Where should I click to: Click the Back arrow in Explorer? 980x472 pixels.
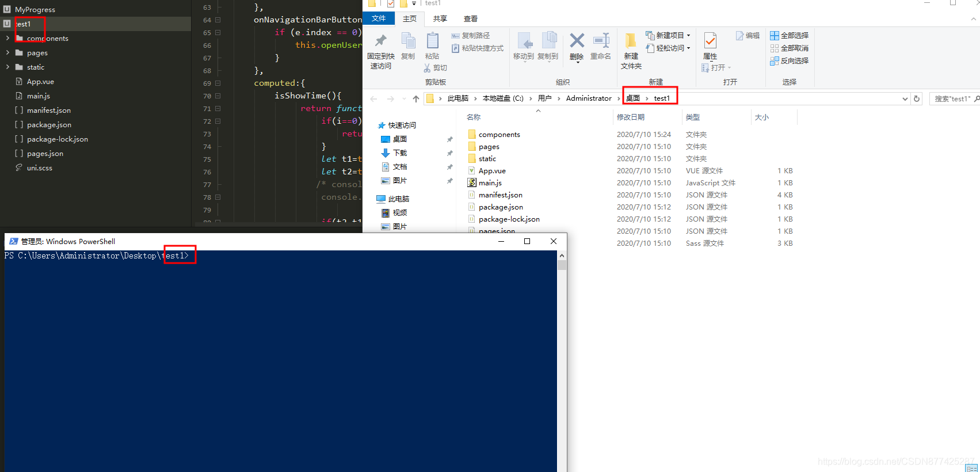click(373, 99)
